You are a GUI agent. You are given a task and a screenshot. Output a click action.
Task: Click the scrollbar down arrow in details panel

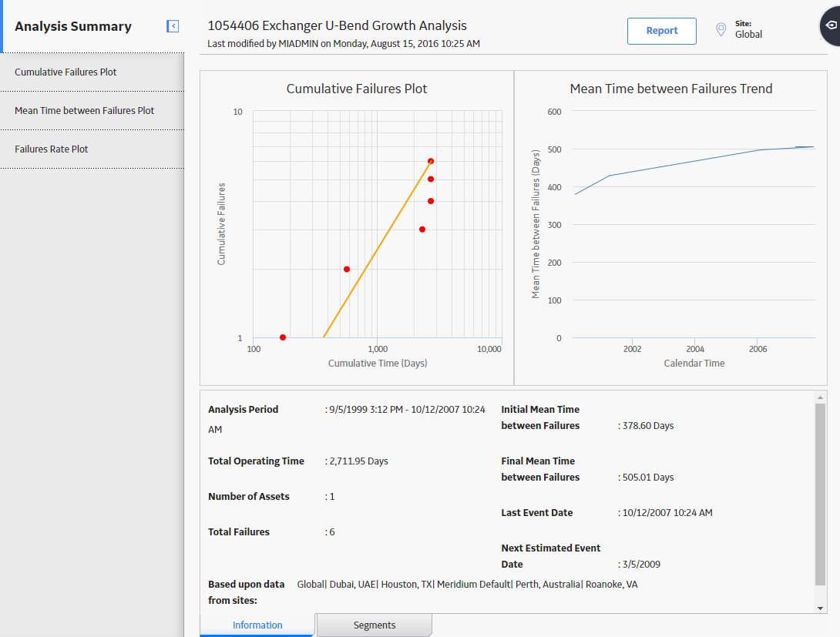(x=820, y=608)
